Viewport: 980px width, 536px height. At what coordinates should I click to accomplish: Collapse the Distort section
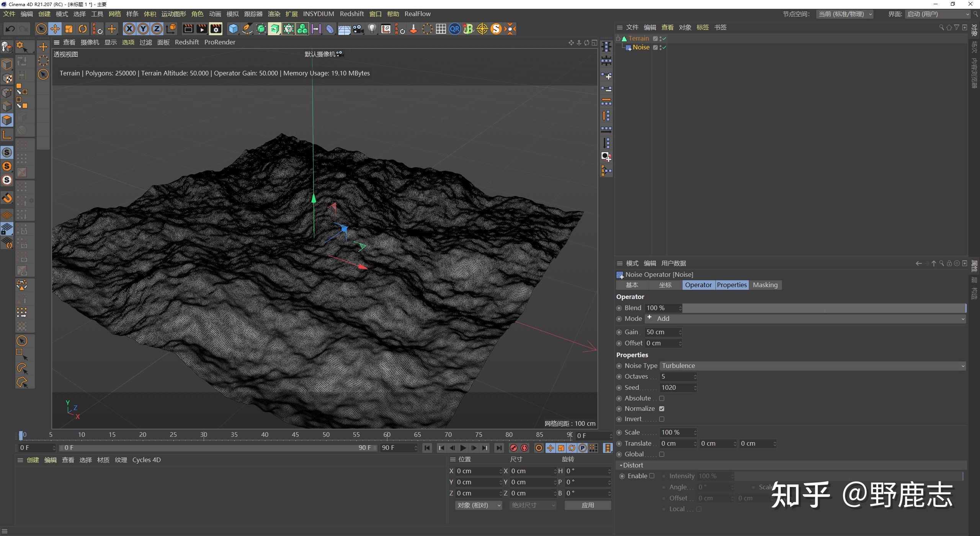[x=621, y=465]
